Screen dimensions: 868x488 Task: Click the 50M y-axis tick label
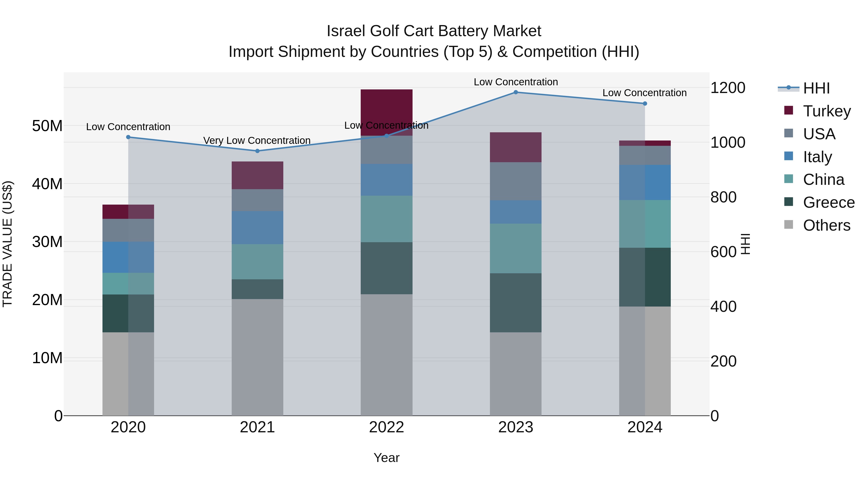point(47,126)
